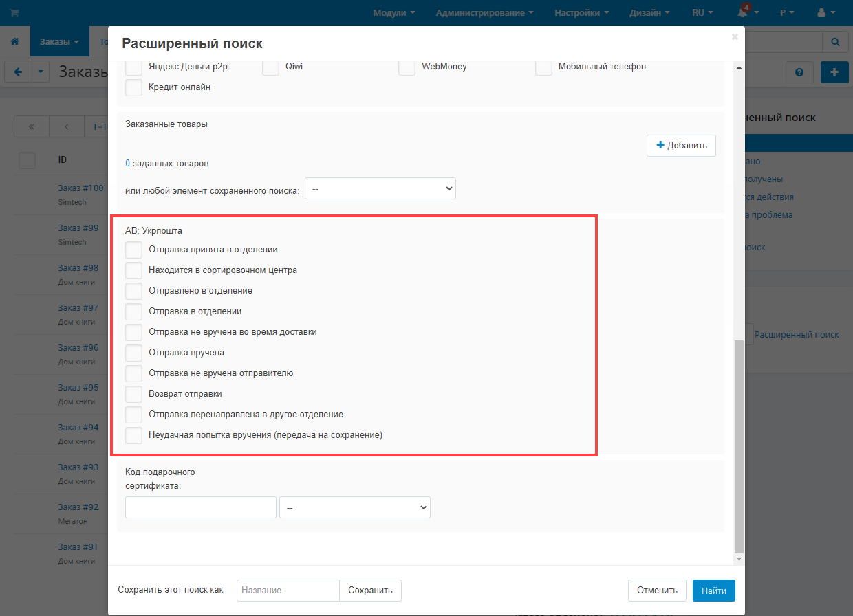
Task: Click the back arrow button
Action: (18, 71)
